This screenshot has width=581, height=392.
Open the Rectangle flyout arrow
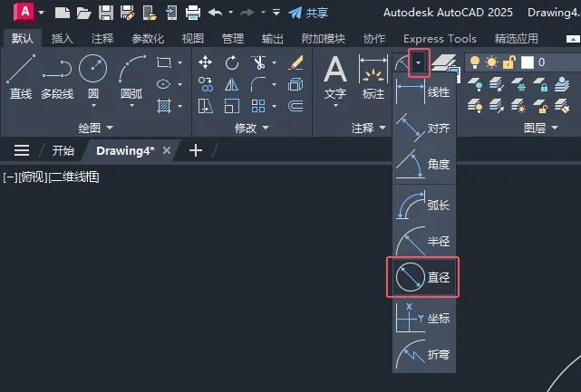tap(180, 62)
